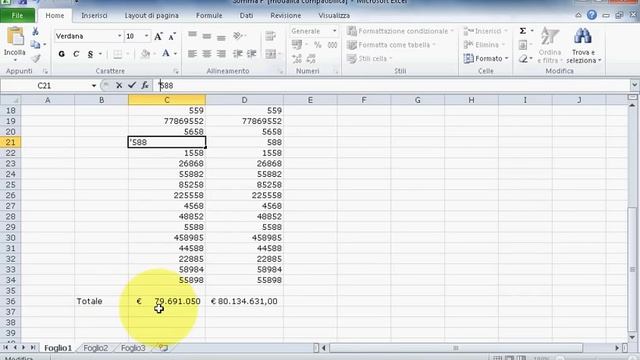Decrease decimal places
This screenshot has height=360, width=640.
point(311,58)
